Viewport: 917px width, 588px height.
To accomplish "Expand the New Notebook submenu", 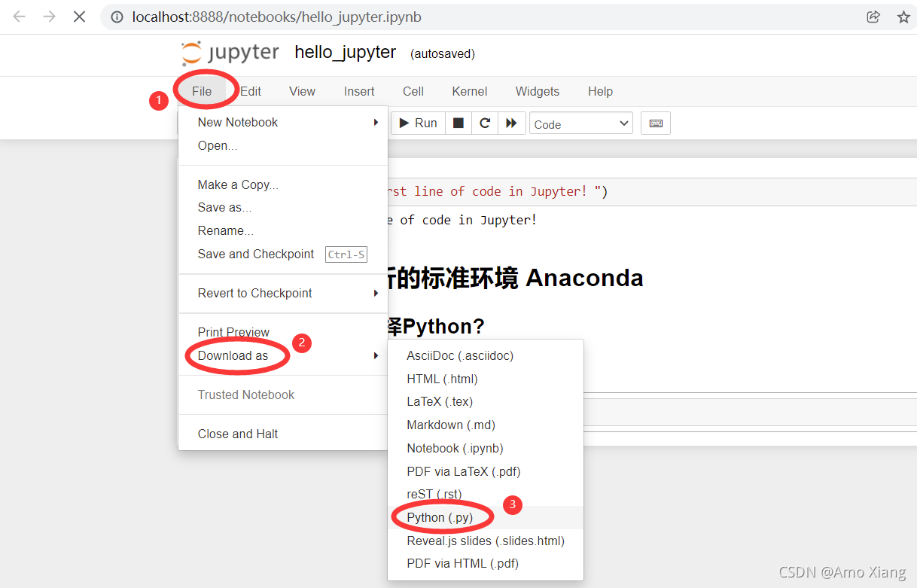I will click(283, 122).
